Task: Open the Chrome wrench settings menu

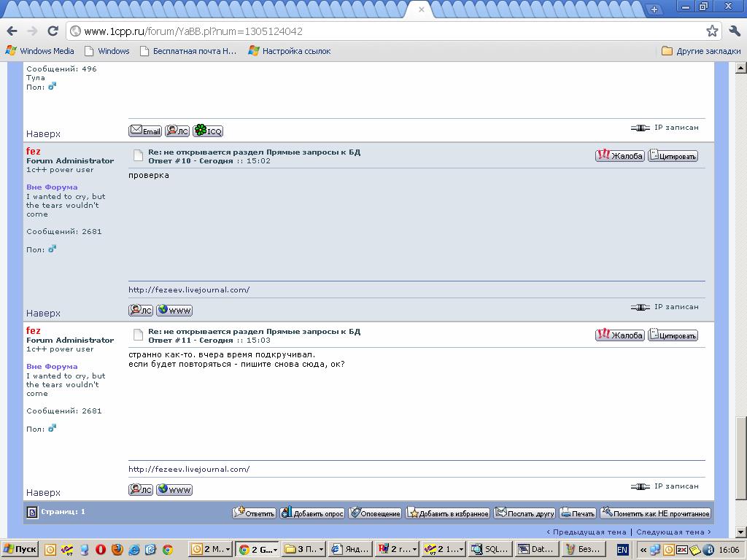Action: click(734, 31)
